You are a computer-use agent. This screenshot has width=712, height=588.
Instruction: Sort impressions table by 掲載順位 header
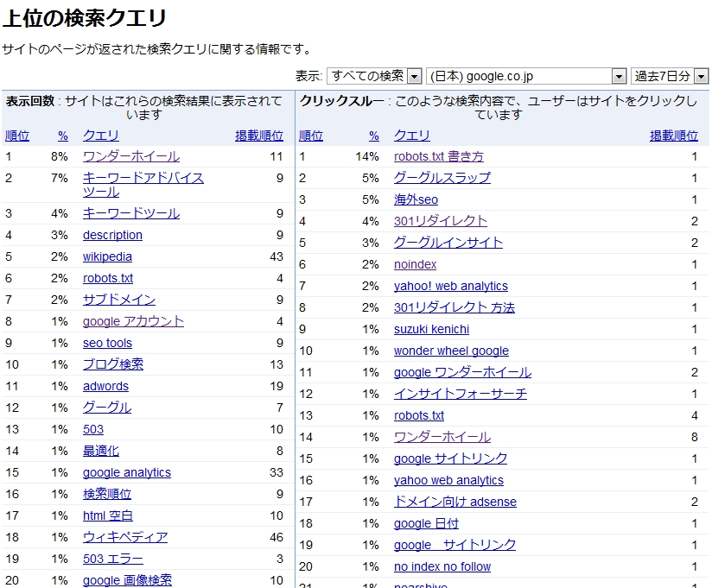[x=259, y=136]
